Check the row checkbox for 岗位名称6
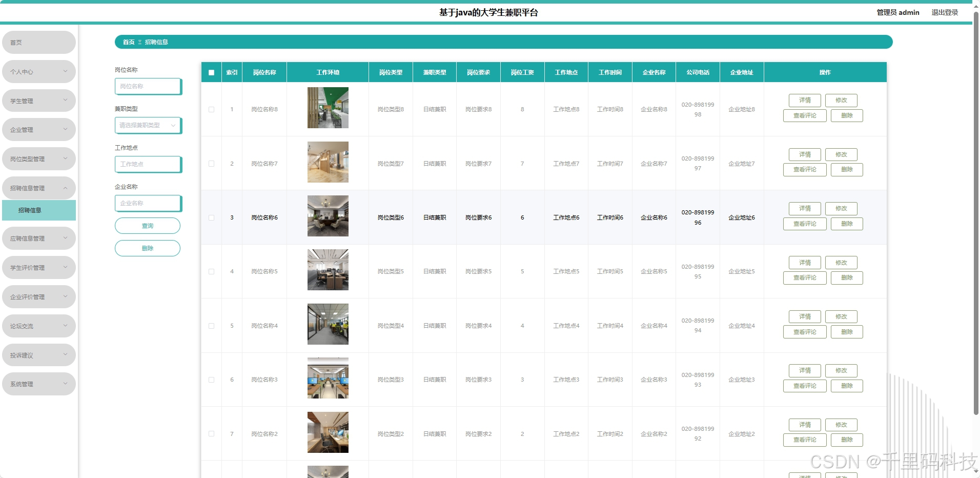The image size is (980, 478). click(211, 217)
